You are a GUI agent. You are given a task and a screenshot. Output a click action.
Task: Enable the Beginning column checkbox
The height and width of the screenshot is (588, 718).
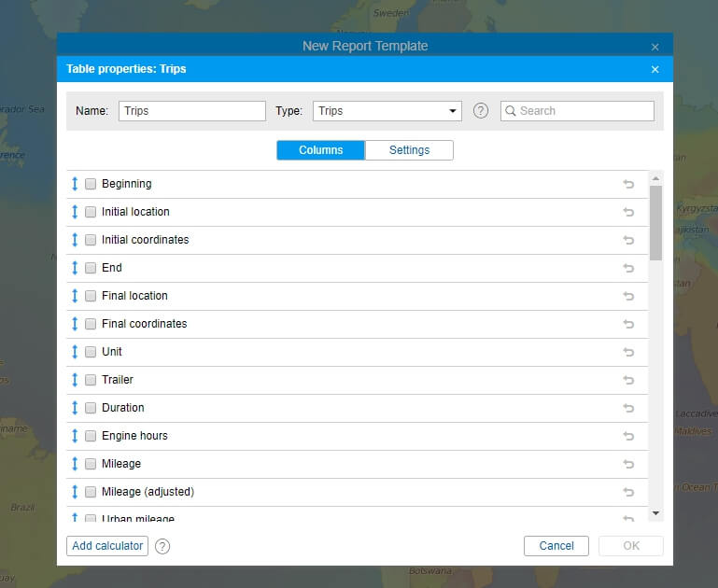[91, 184]
